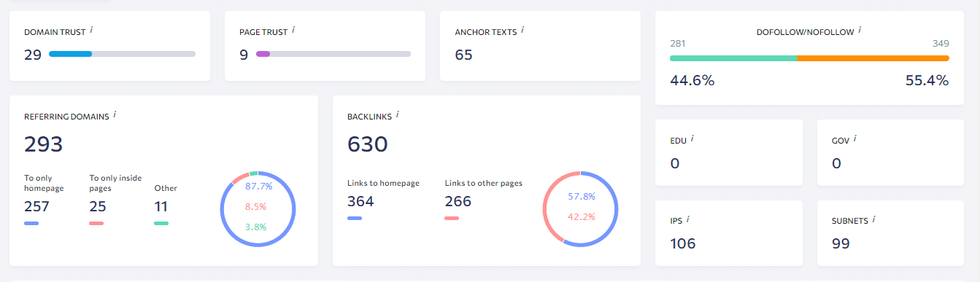Click the green swatch under 11

coord(161,223)
